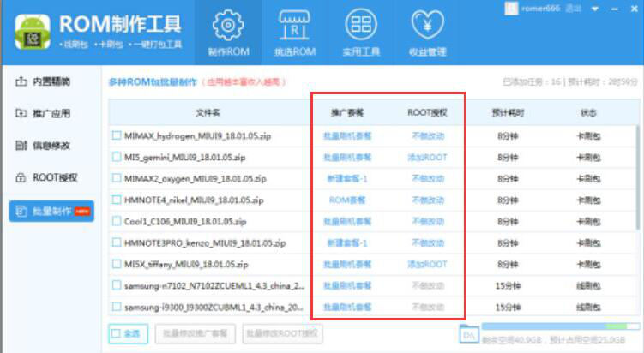Switch to the 挑选ROM store tab
The image size is (644, 353).
[295, 33]
